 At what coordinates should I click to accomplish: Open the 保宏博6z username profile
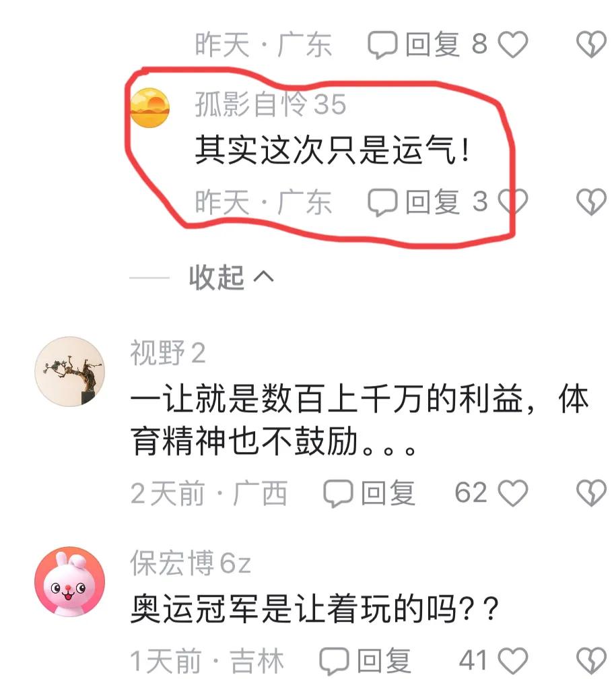tap(191, 563)
